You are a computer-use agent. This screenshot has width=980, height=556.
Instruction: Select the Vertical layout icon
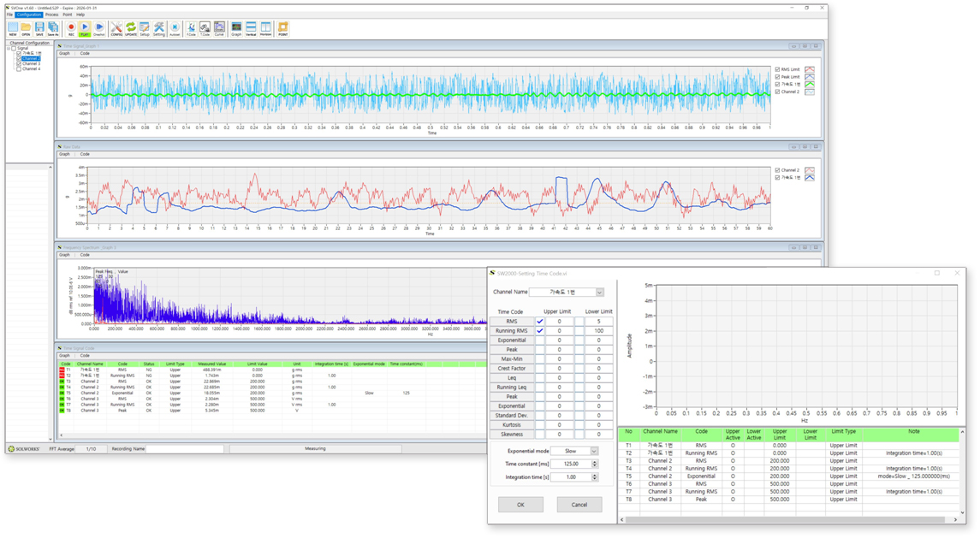click(x=251, y=28)
